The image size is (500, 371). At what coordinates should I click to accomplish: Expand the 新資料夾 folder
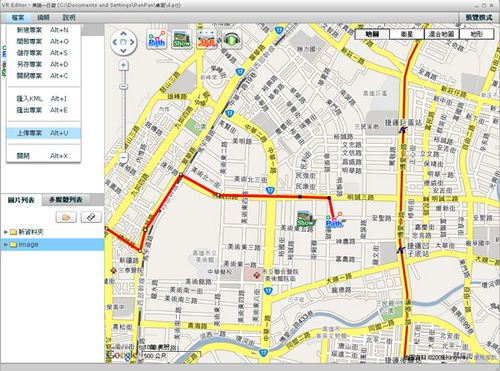pyautogui.click(x=6, y=232)
